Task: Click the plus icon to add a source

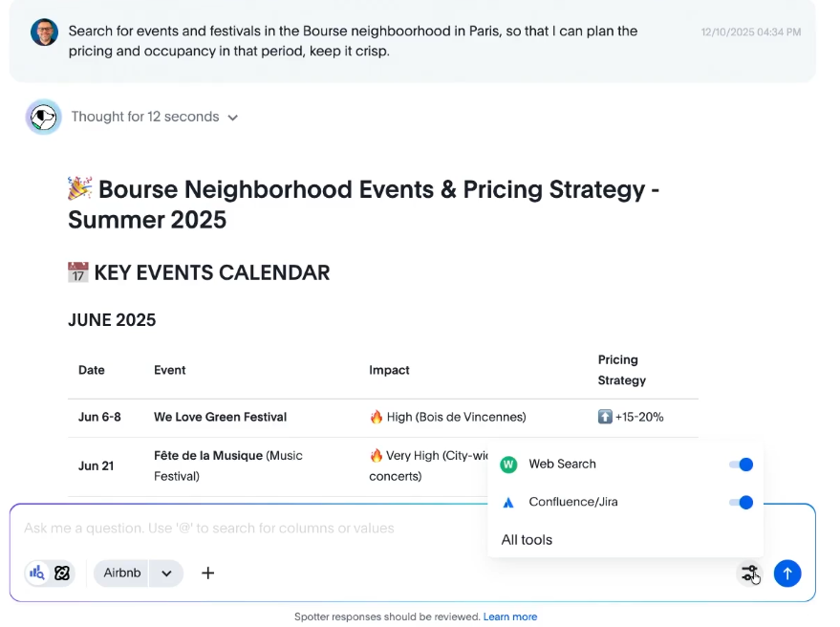Action: click(207, 573)
